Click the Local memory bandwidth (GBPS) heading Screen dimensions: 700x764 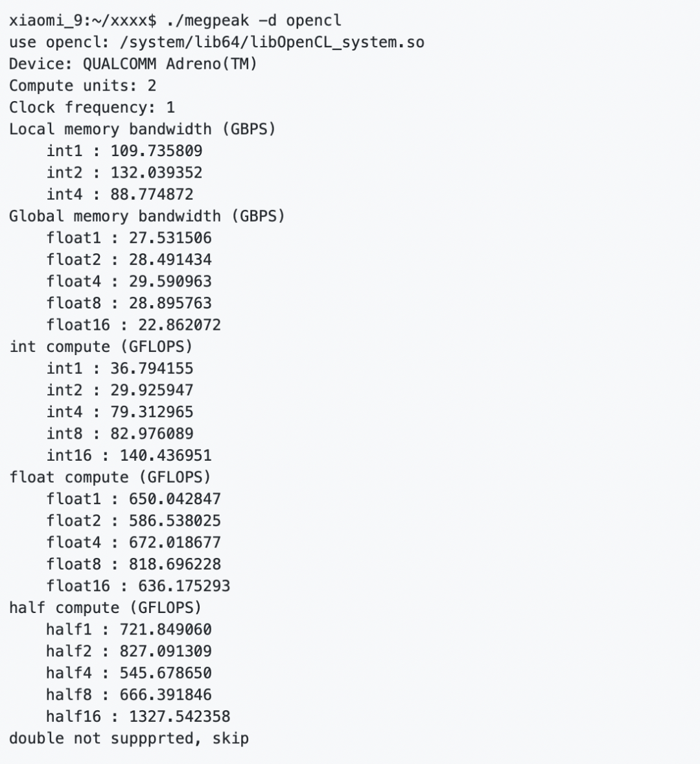[143, 129]
